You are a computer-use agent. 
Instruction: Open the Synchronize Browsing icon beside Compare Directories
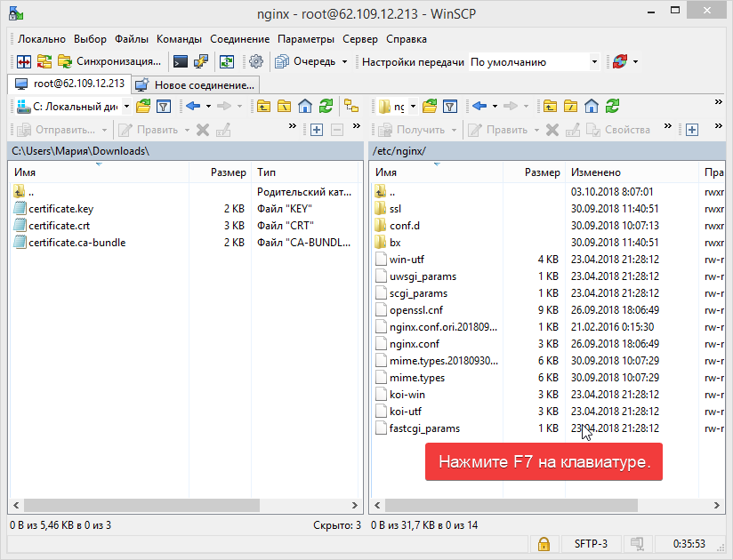44,61
